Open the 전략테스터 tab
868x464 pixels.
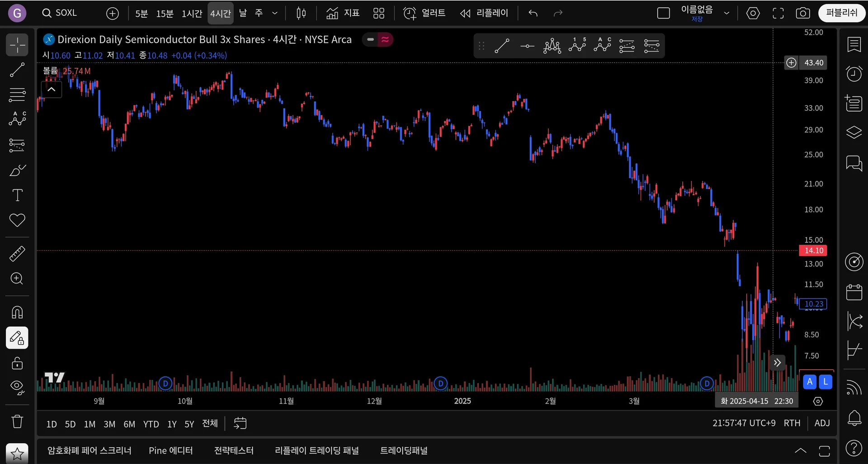(x=234, y=451)
